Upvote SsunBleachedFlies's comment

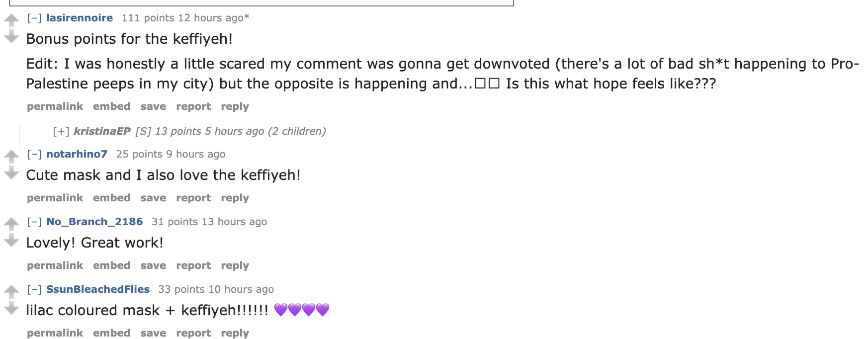(11, 291)
